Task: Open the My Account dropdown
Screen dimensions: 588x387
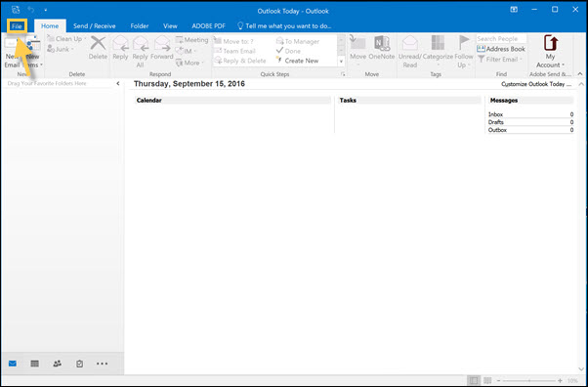Action: 550,51
